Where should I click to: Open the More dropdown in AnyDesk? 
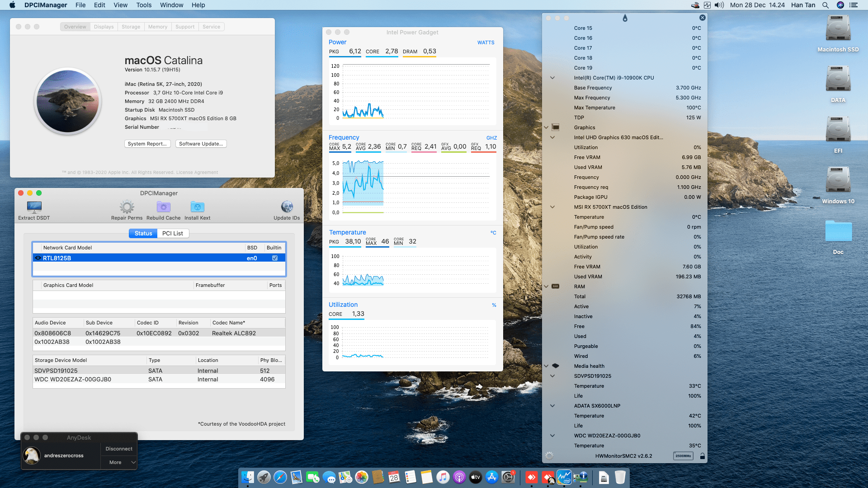(x=120, y=462)
